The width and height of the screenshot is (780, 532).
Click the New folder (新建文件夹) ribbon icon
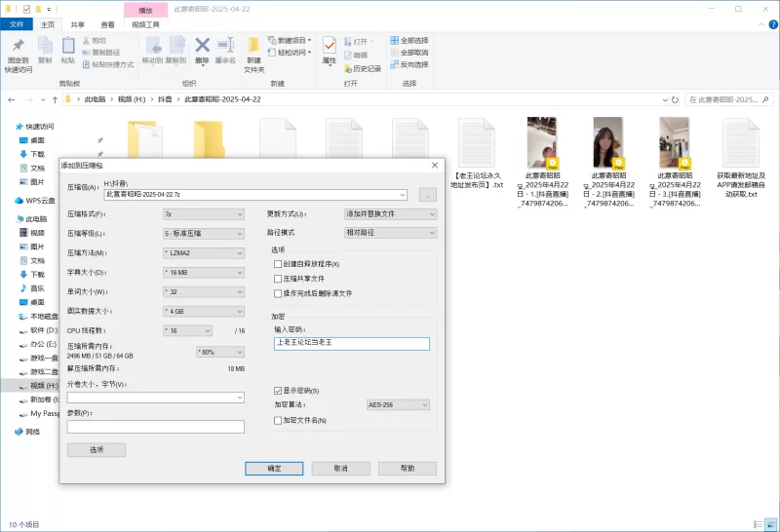click(x=253, y=55)
